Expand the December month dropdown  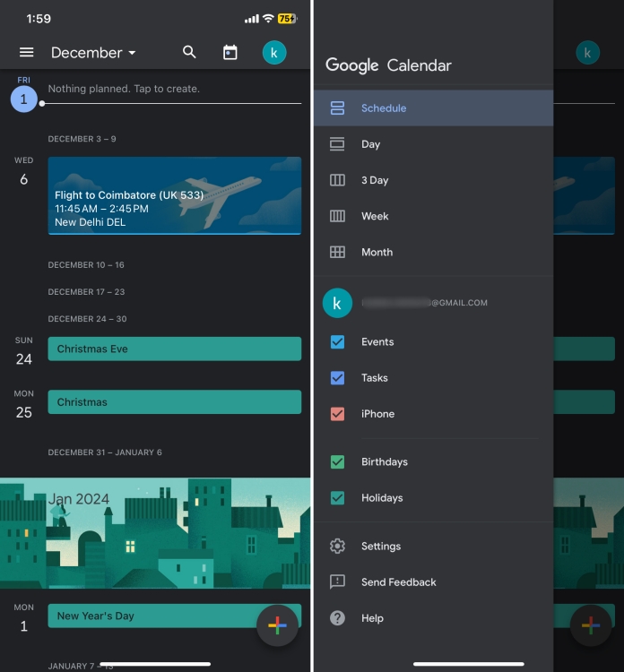tap(93, 53)
